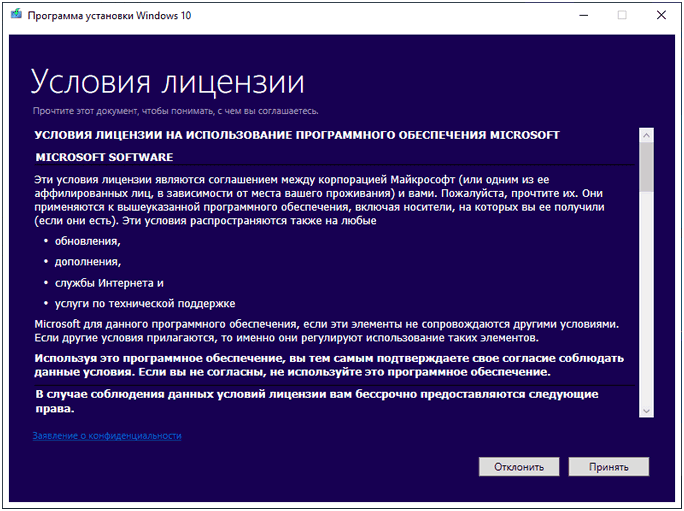This screenshot has width=684, height=511.
Task: Click the 'Прочтите этот документ' subtitle text
Action: 175,111
